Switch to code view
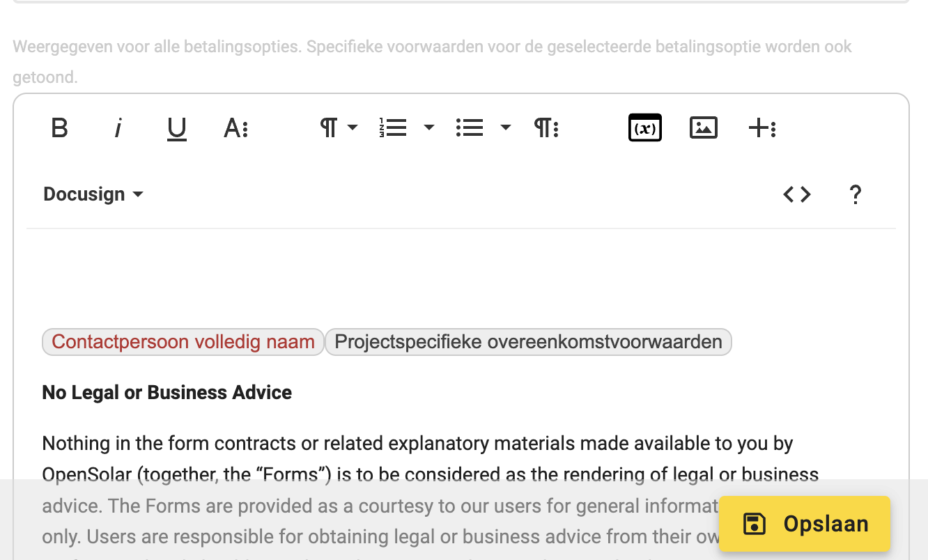Screen dimensions: 928x560 [x=797, y=194]
